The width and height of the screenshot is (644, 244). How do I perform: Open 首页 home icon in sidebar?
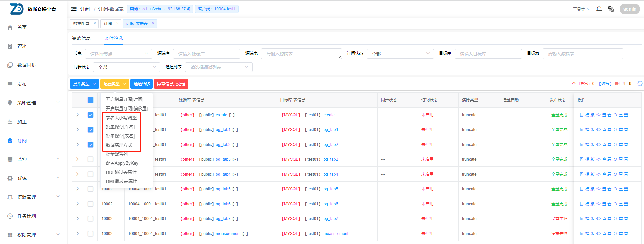pyautogui.click(x=10, y=27)
